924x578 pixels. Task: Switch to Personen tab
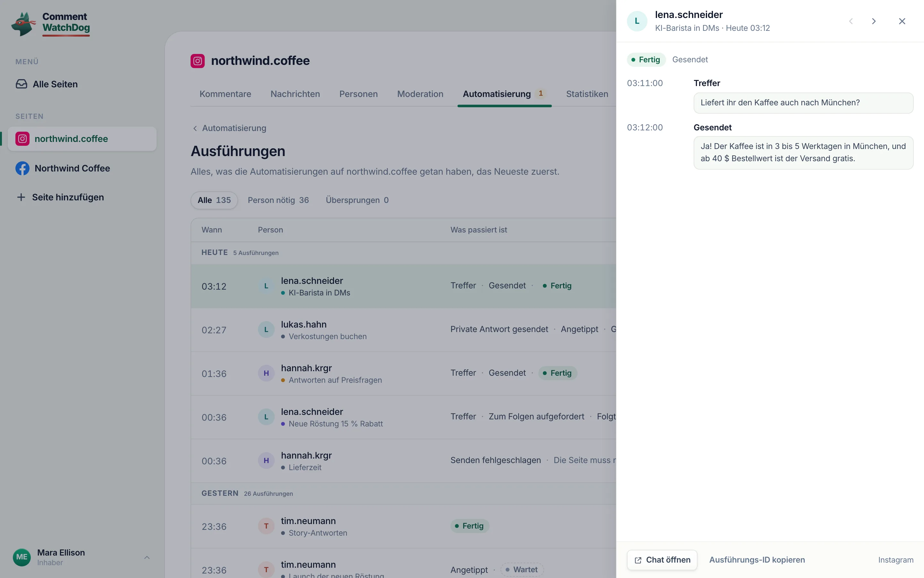click(x=358, y=94)
